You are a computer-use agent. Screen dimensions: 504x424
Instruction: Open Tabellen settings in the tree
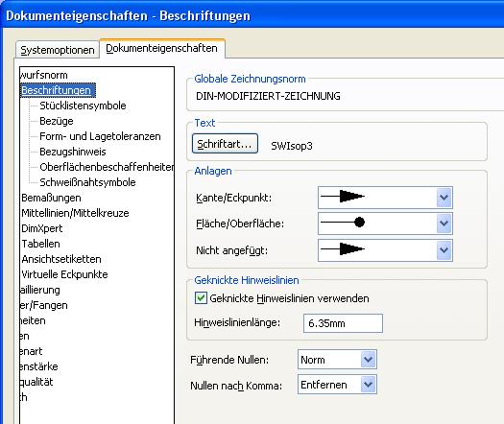point(41,244)
